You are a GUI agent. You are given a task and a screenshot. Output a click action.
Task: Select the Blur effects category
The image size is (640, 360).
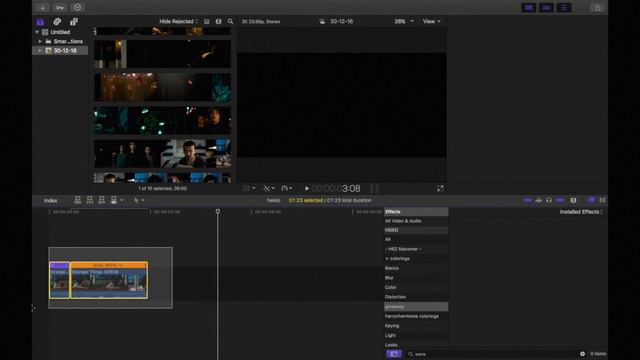416,278
